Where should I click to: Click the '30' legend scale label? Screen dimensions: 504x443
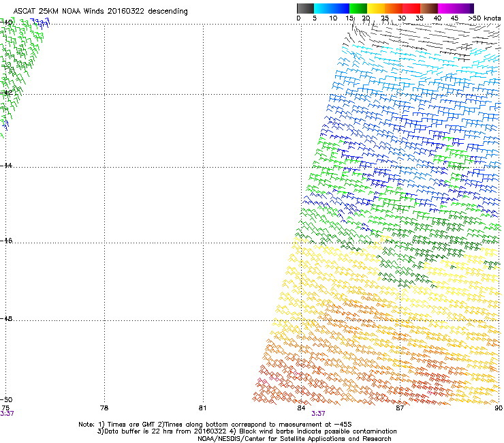[402, 18]
